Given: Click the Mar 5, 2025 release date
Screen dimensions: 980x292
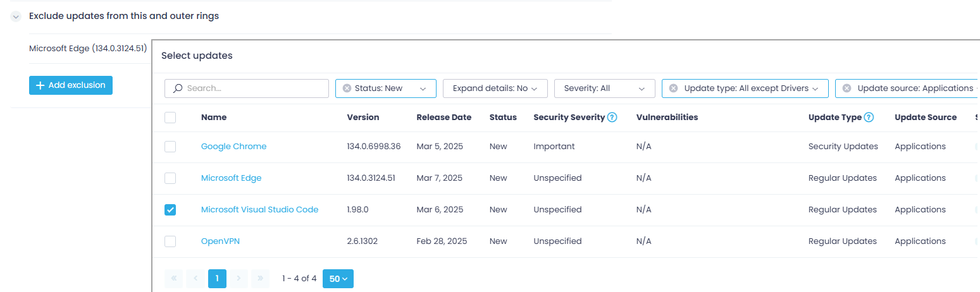Looking at the screenshot, I should click(440, 147).
